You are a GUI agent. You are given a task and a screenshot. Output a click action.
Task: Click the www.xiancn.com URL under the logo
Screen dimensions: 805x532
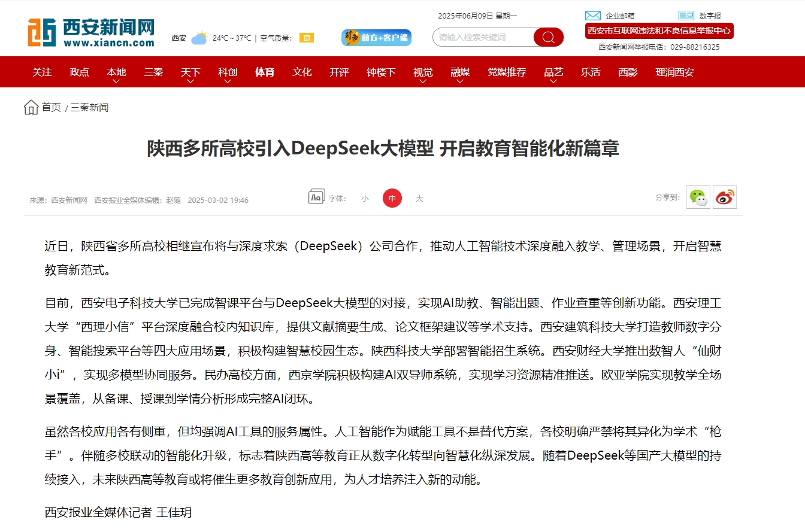(x=108, y=42)
